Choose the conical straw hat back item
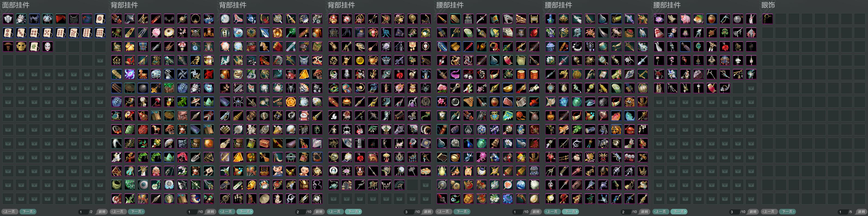The width and height of the screenshot is (868, 216). (265, 198)
